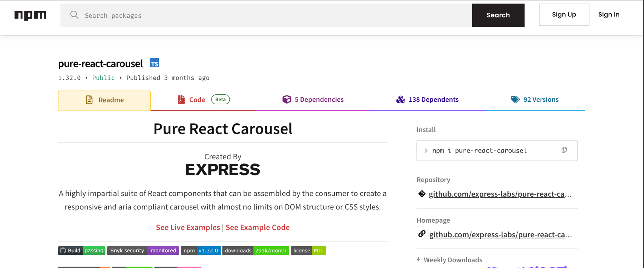Click the Weekly Downloads download icon

tap(418, 260)
